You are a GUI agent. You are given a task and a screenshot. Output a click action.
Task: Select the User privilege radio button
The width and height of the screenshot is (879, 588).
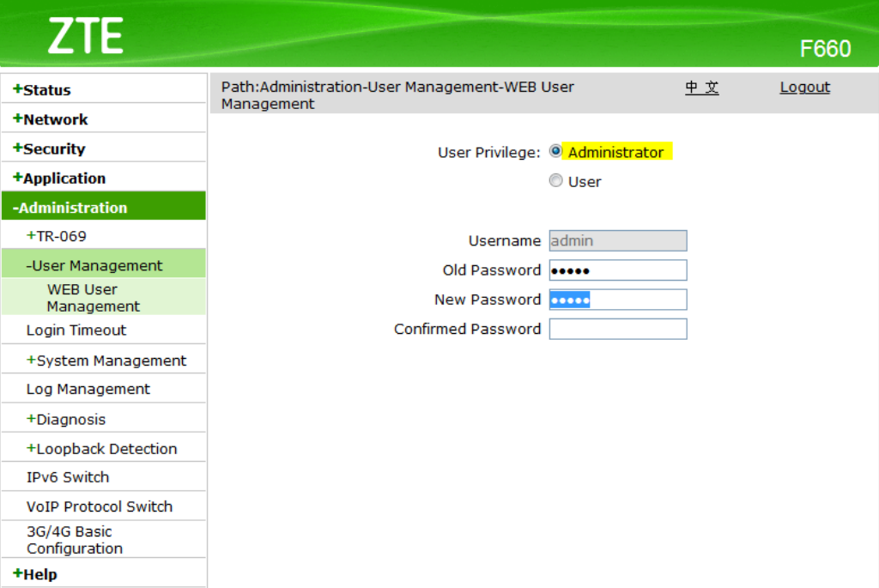[x=555, y=181]
